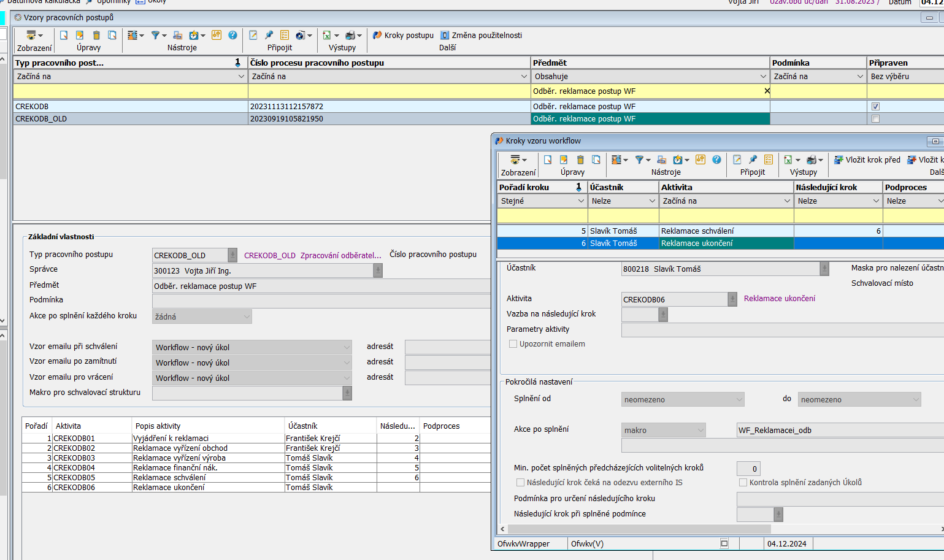Click the delete trash icon in main toolbar

pos(96,36)
